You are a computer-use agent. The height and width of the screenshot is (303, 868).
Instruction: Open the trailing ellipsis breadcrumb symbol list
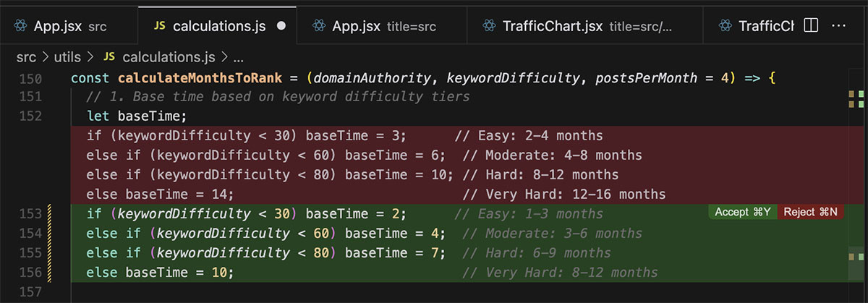click(238, 56)
